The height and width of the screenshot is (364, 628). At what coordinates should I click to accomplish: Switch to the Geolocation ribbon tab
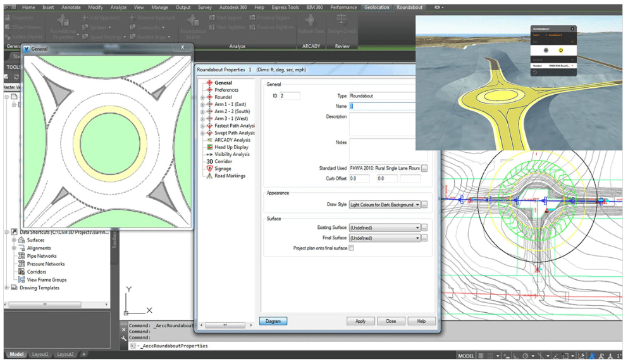(376, 7)
